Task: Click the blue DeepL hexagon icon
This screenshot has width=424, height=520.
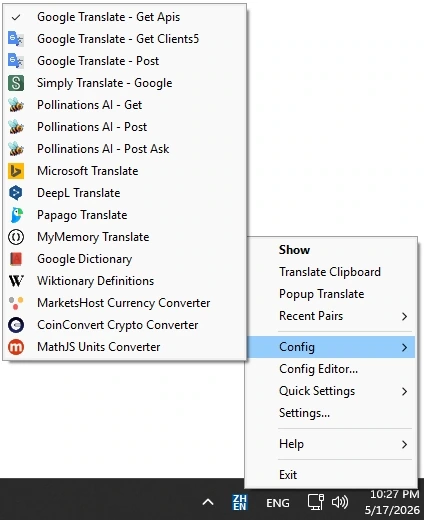Action: tap(16, 193)
